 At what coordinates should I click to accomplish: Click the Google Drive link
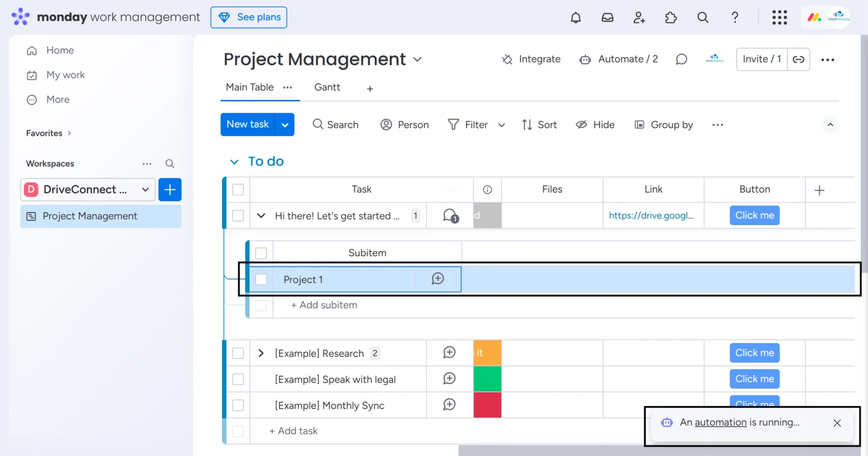[651, 216]
